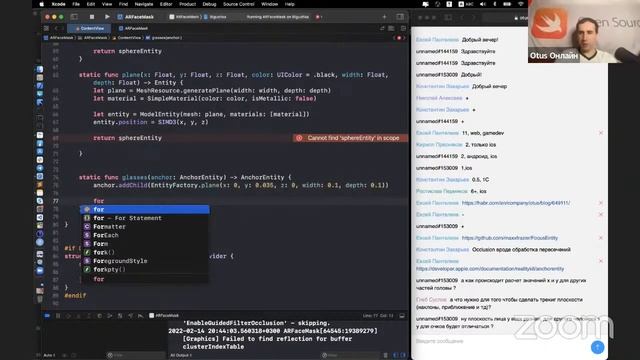Clear the console with trash icon
The height and width of the screenshot is (360, 640).
(x=386, y=355)
